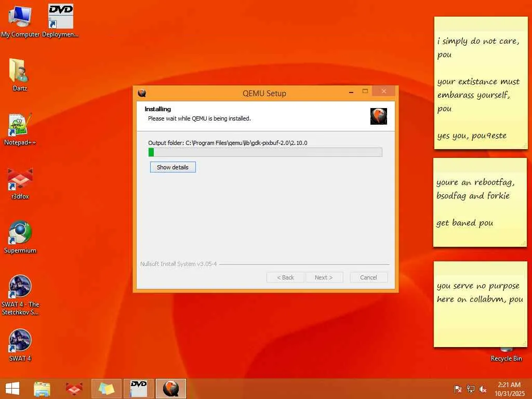The width and height of the screenshot is (532, 399).
Task: Open File Explorer from the taskbar
Action: click(x=42, y=389)
